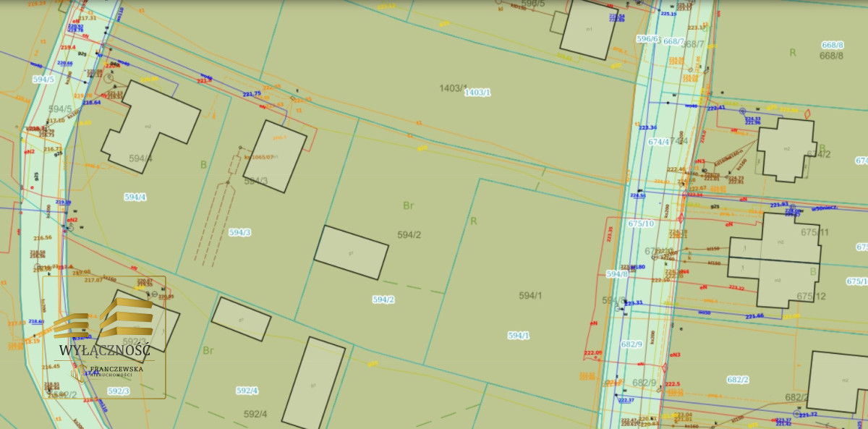Click the white 594/1 parcel number label
The image size is (868, 429).
coord(519,336)
